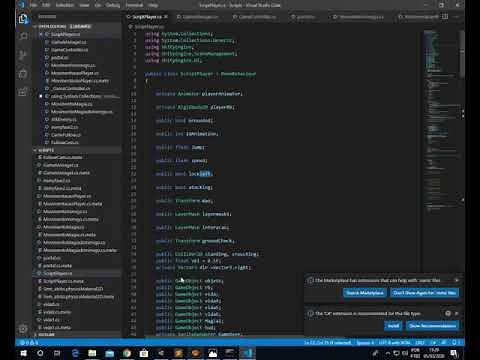
Task: Open the Photos app from taskbar
Action: point(213,353)
